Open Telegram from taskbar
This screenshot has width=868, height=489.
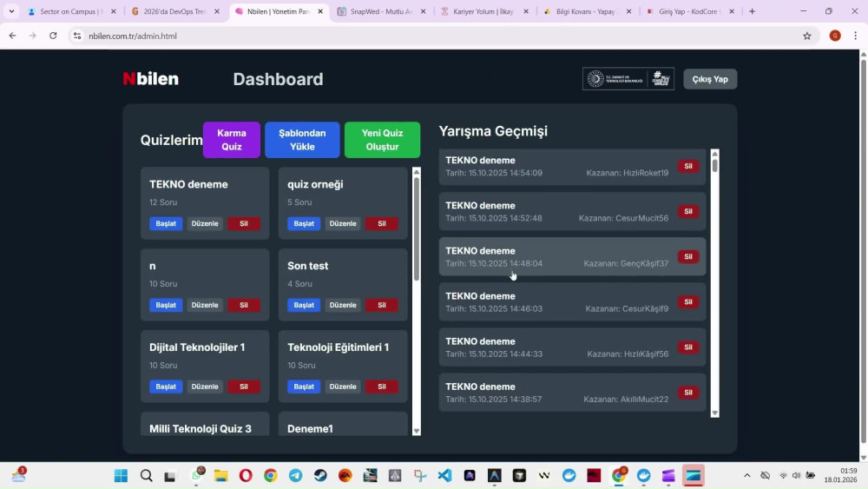[x=296, y=475]
